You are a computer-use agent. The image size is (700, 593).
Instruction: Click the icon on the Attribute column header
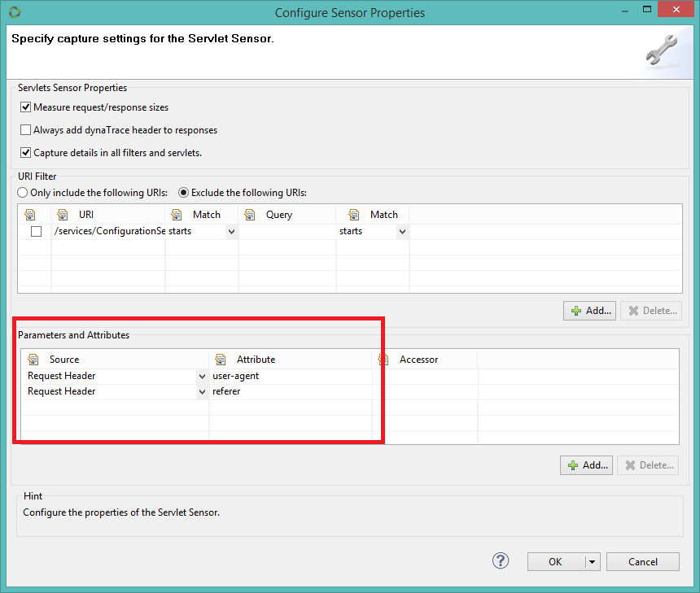coord(219,359)
